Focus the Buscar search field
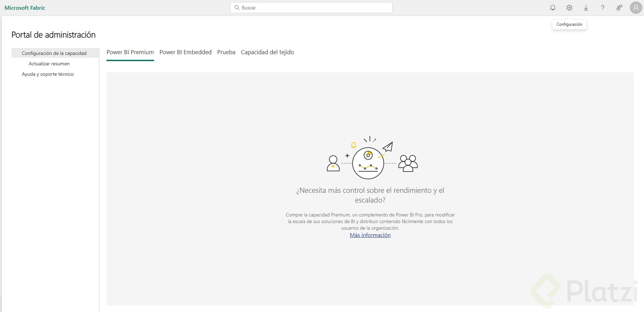 point(311,8)
